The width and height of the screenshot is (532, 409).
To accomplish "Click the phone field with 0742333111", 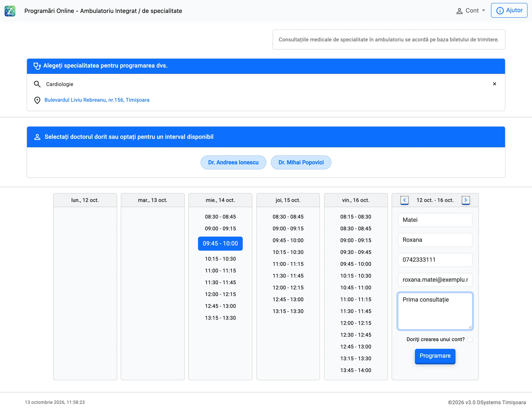I will tap(435, 260).
